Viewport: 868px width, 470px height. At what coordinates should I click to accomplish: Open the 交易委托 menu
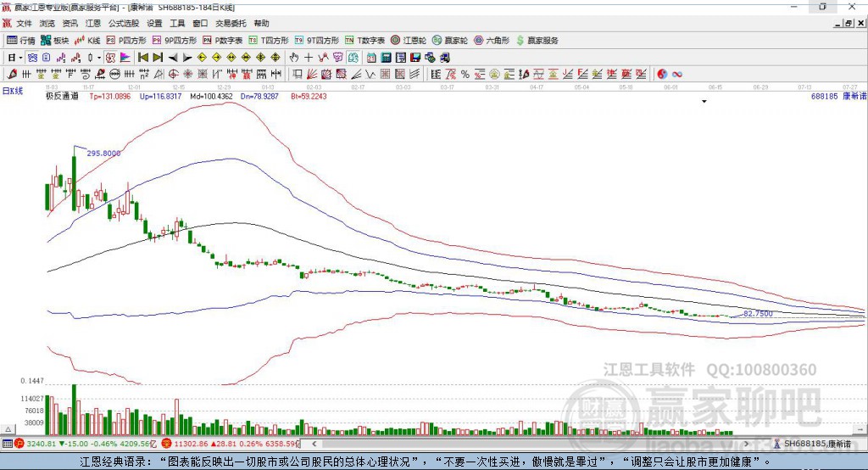pyautogui.click(x=231, y=23)
